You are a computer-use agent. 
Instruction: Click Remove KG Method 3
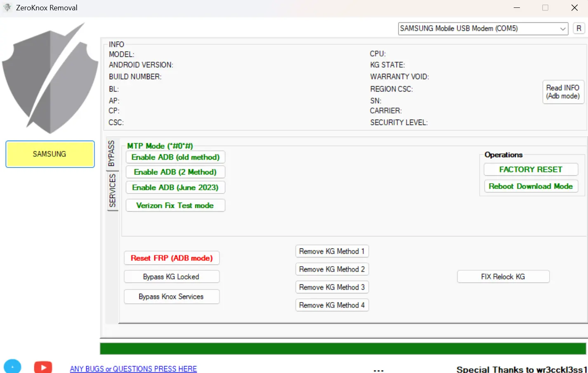[x=332, y=287]
